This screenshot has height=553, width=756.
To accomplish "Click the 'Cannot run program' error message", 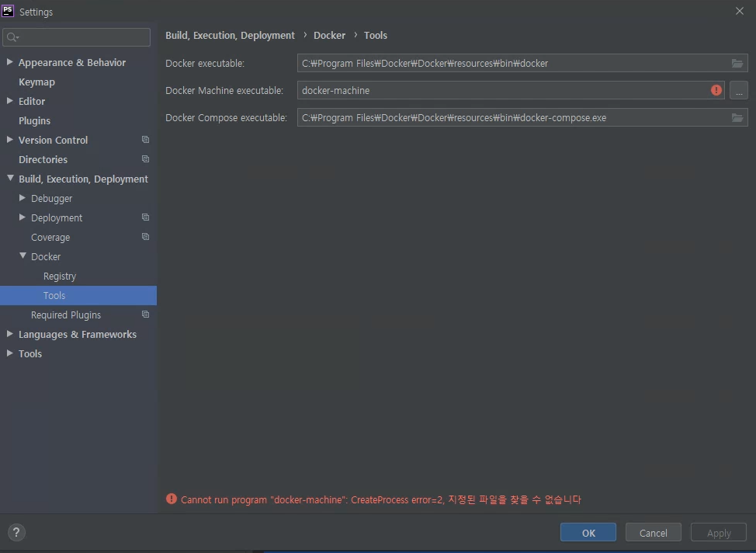I will (381, 499).
